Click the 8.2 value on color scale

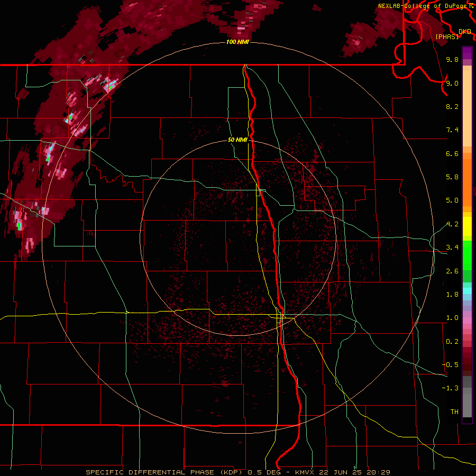coord(452,106)
